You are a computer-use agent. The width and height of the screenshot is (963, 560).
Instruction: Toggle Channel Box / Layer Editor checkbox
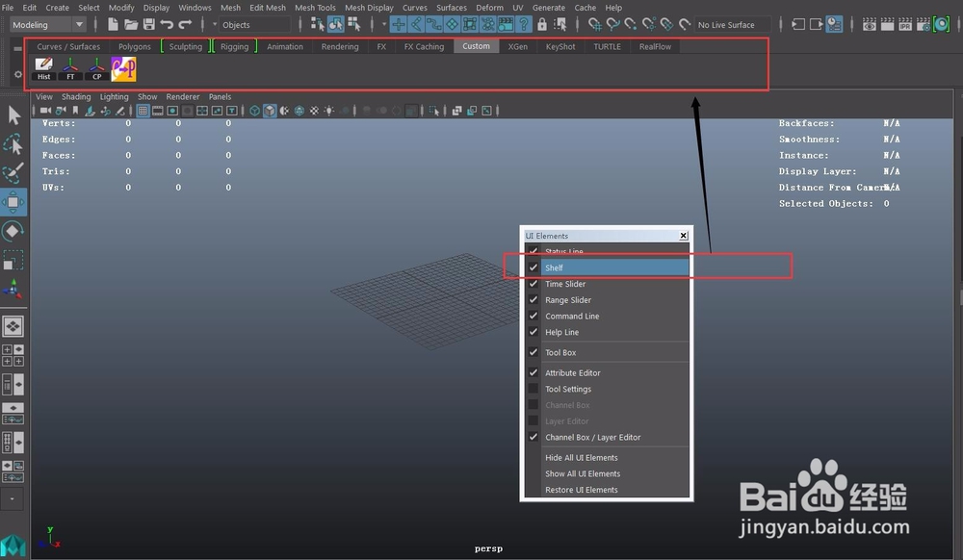pyautogui.click(x=534, y=437)
